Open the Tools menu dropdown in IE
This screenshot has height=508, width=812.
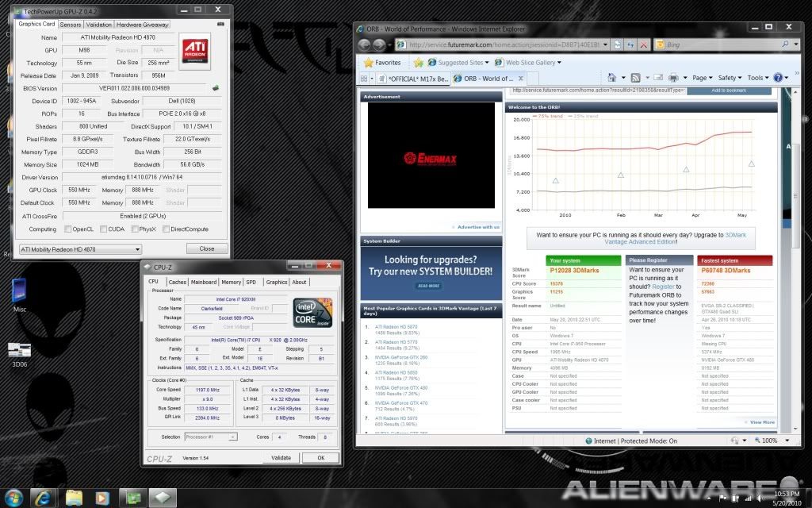[757, 78]
